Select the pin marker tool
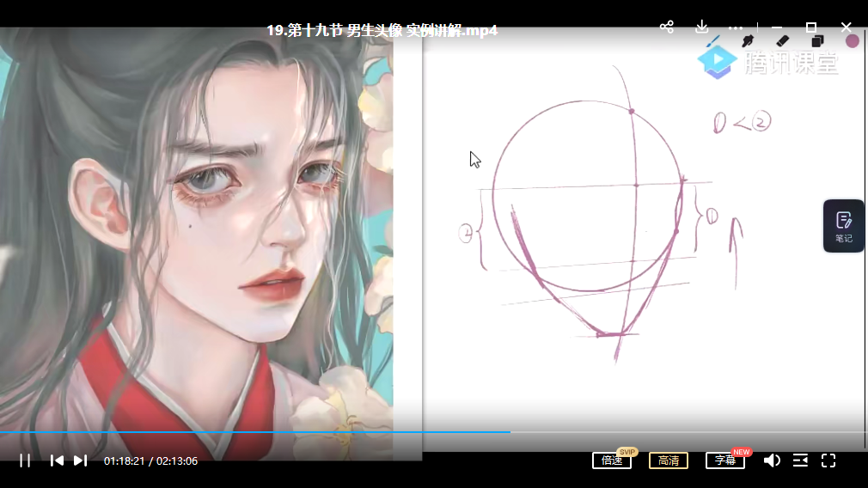Screen dimensions: 868x488 (748, 41)
